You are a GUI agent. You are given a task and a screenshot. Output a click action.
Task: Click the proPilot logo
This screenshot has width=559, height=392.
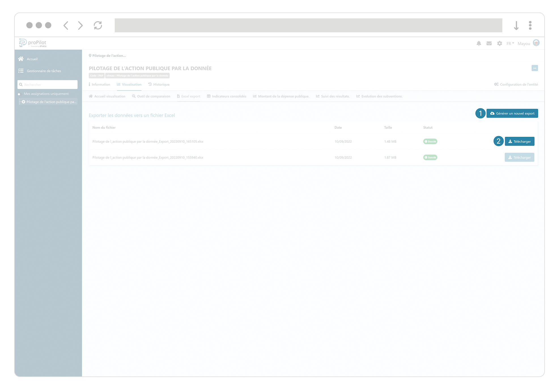(33, 43)
